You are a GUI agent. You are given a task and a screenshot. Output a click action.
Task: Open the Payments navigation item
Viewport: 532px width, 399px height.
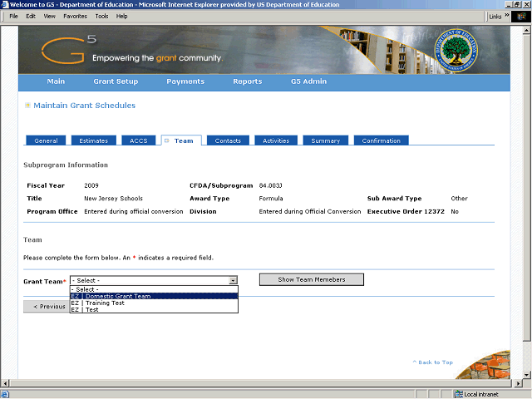coord(185,81)
